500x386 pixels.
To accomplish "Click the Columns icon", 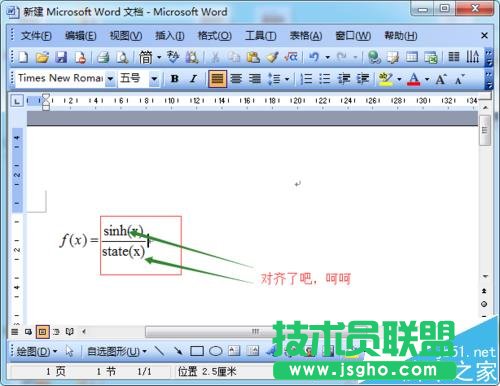I will point(454,57).
